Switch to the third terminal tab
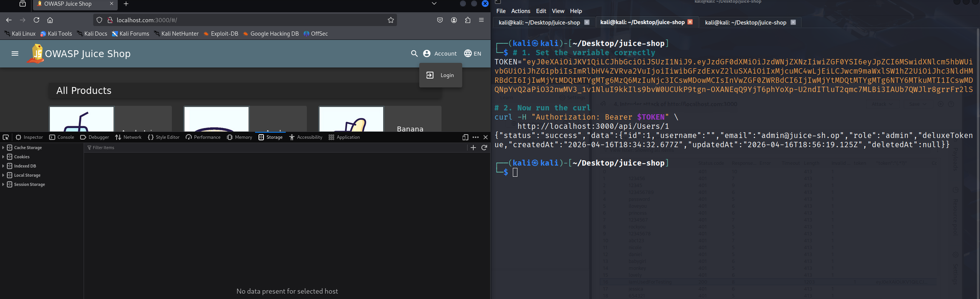The image size is (980, 299). click(x=745, y=23)
